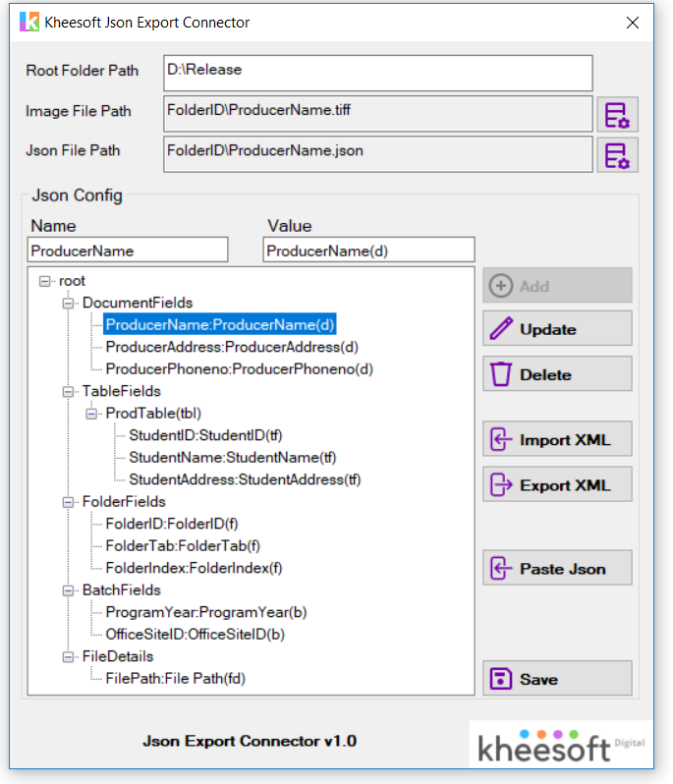Click the Root Folder Path input field
Screen dimensions: 673x784
tap(377, 73)
